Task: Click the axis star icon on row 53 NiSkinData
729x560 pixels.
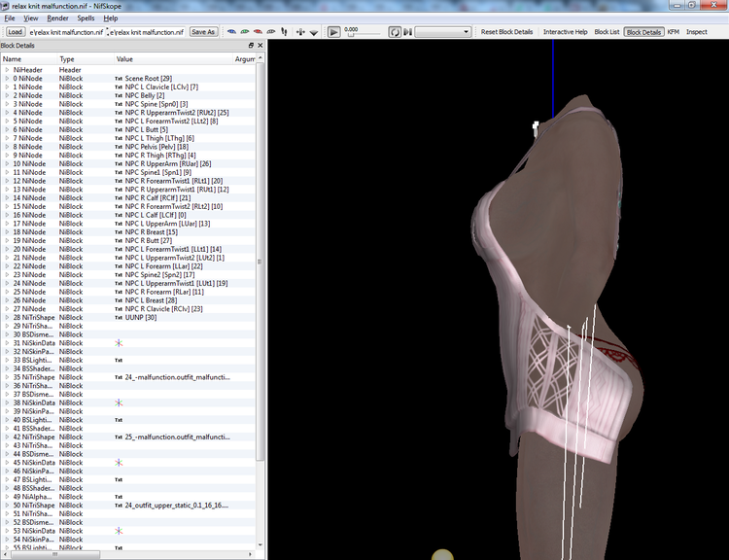Action: 119,531
